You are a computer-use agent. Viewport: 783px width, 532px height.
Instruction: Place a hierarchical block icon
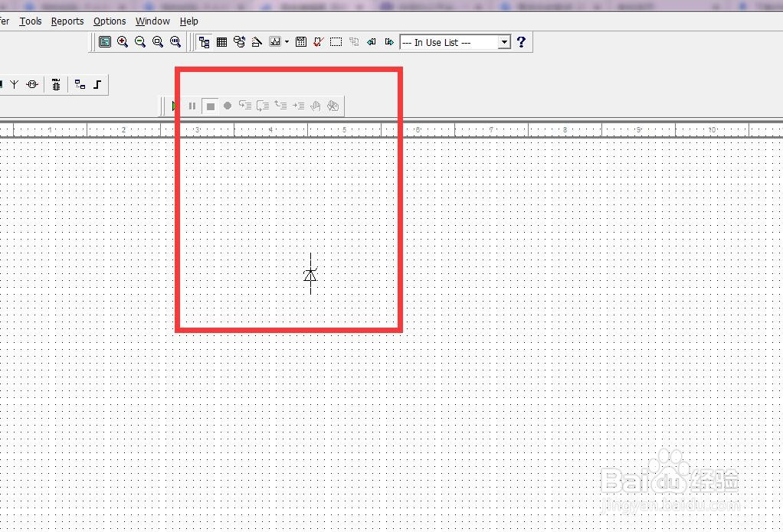pyautogui.click(x=80, y=84)
